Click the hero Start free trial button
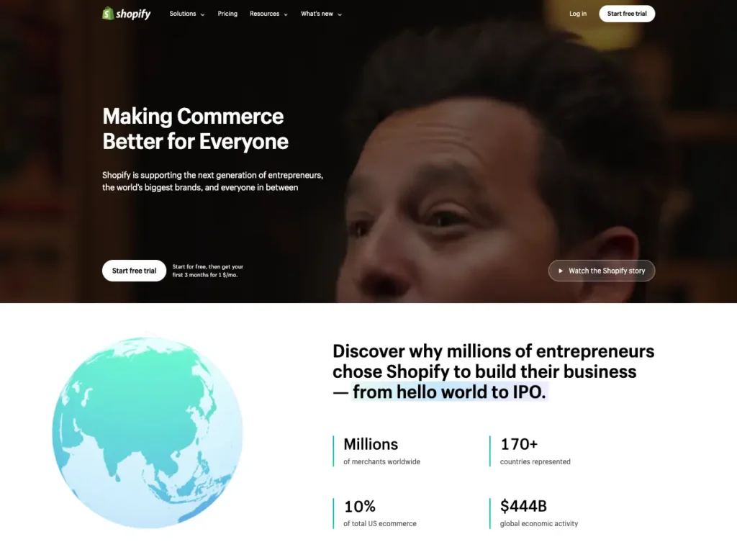Image resolution: width=737 pixels, height=560 pixels. (x=134, y=271)
